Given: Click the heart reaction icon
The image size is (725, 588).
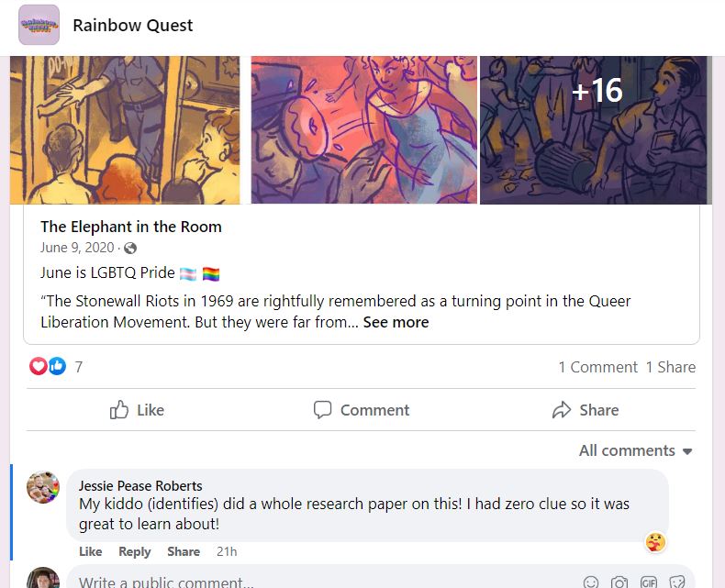Looking at the screenshot, I should click(x=39, y=367).
